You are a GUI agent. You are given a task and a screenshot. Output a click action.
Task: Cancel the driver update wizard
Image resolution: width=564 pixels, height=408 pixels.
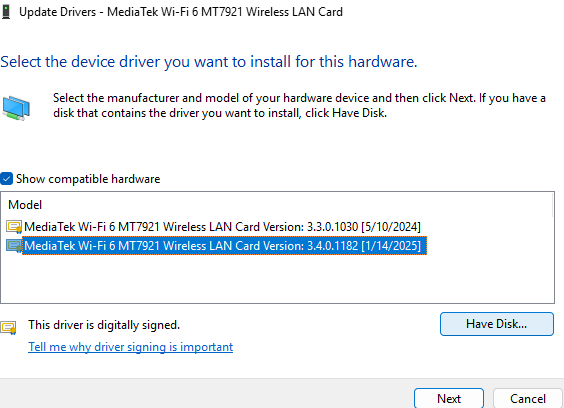(528, 398)
